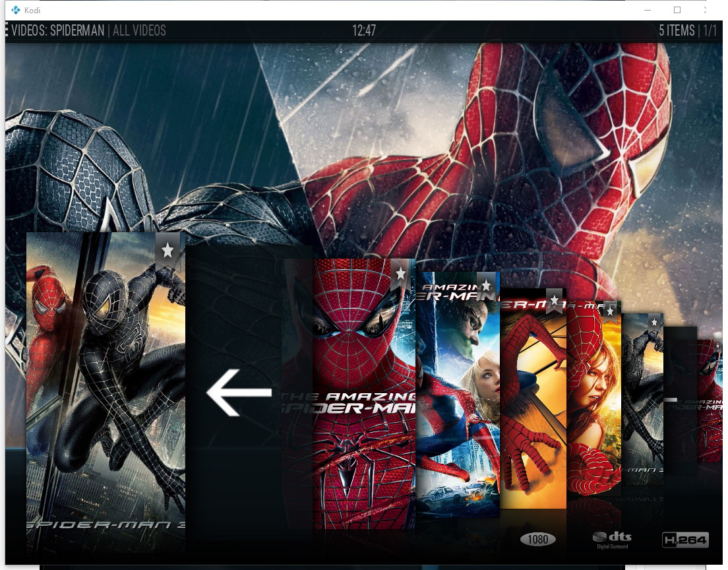
Task: Select the Spider-Man 2 poster showing Mary Jane
Action: [x=594, y=398]
